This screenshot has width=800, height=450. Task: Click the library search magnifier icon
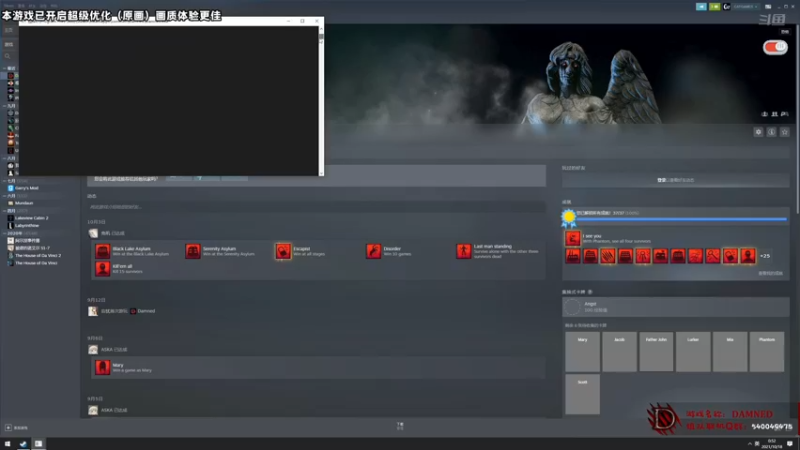click(7, 56)
